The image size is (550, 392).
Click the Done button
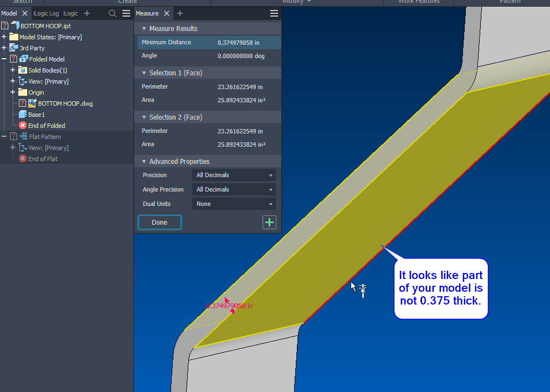tap(160, 222)
